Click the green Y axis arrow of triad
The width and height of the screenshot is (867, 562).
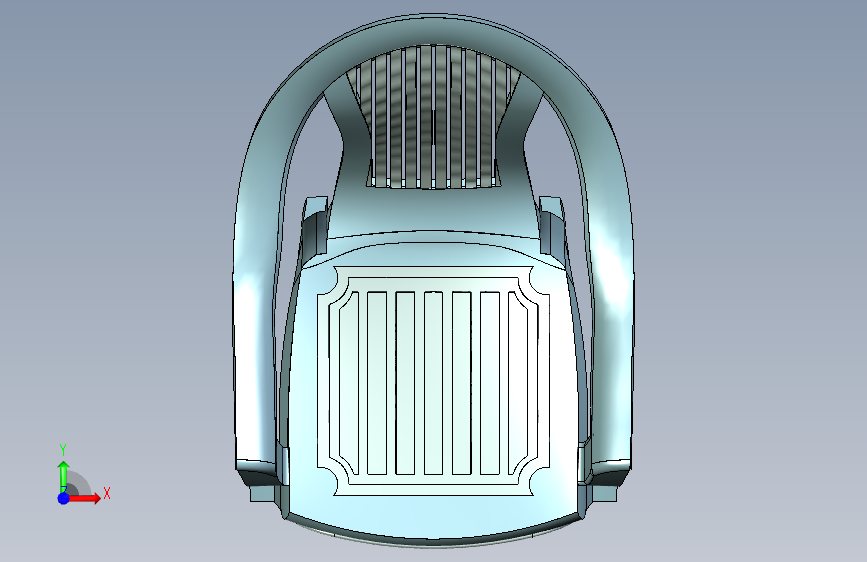64,476
